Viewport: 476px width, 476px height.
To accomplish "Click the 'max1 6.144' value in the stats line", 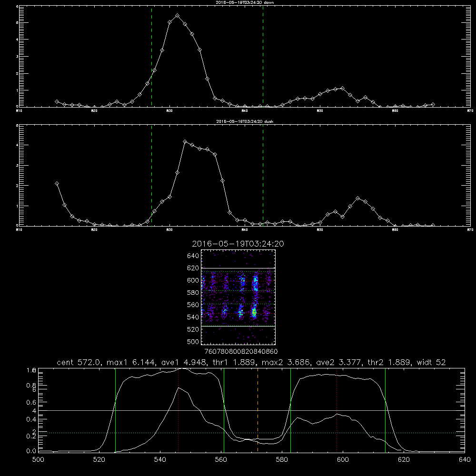I will (x=130, y=362).
